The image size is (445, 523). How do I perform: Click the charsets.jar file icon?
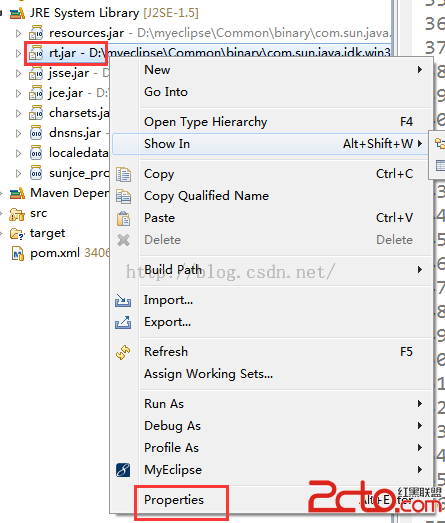(36, 113)
